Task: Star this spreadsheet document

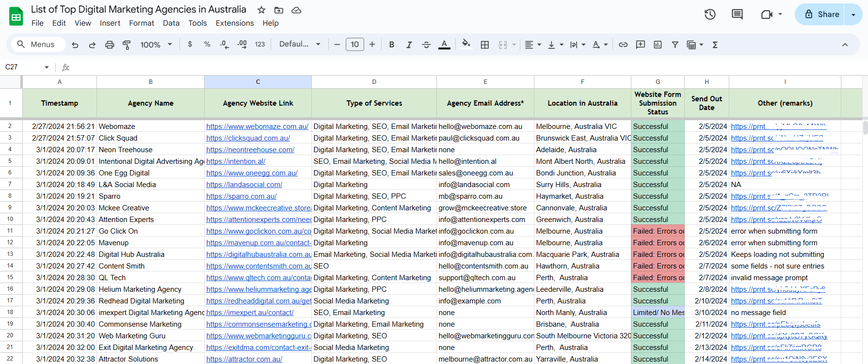Action: coord(261,10)
